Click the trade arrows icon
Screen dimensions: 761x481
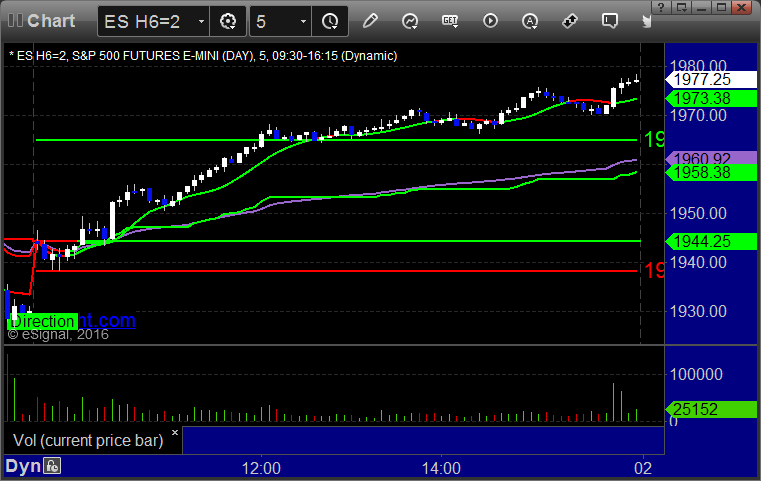pos(570,21)
